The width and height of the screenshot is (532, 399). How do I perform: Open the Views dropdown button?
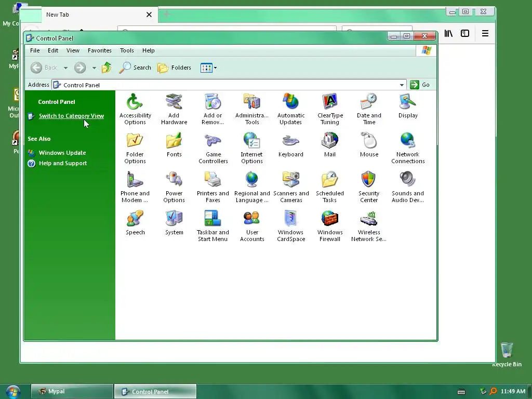click(208, 68)
